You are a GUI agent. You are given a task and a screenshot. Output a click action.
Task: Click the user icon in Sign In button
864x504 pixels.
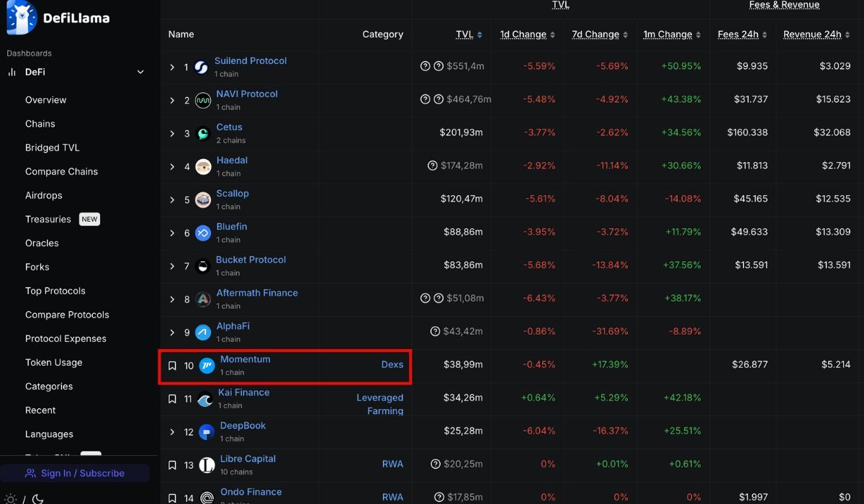[30, 473]
